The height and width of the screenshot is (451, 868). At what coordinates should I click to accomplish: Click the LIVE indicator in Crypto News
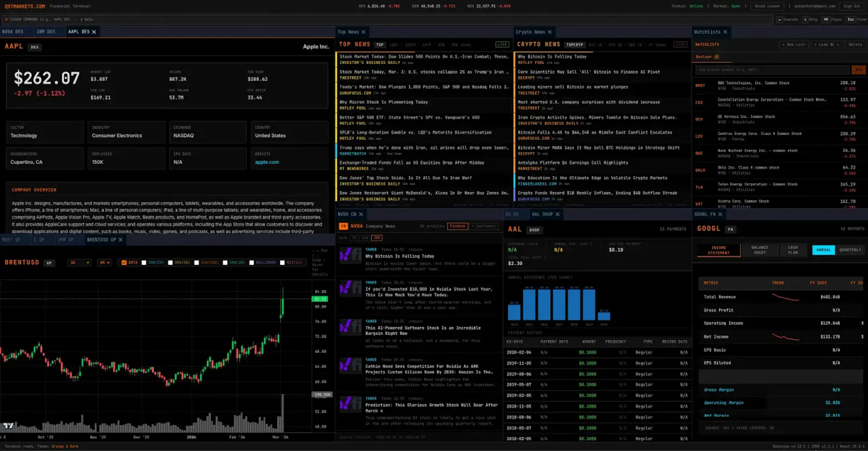[680, 44]
